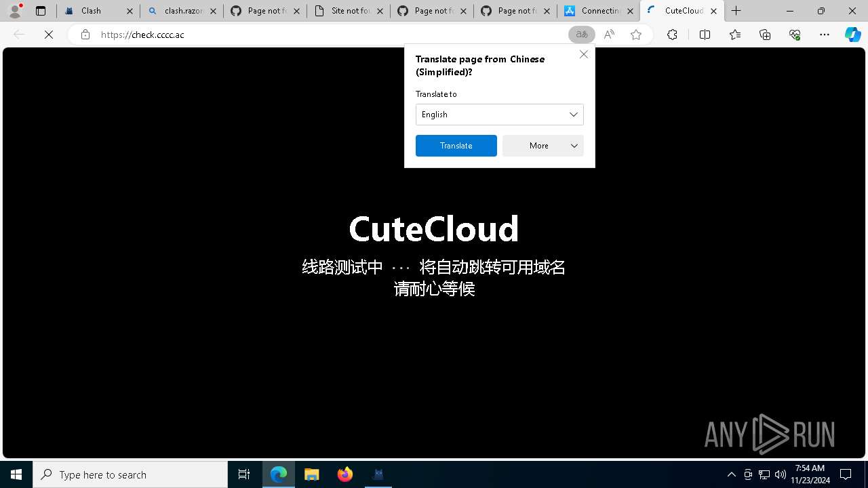Click the address bar URL check.cccc.ac
Screen dimensions: 868x488
click(142, 35)
